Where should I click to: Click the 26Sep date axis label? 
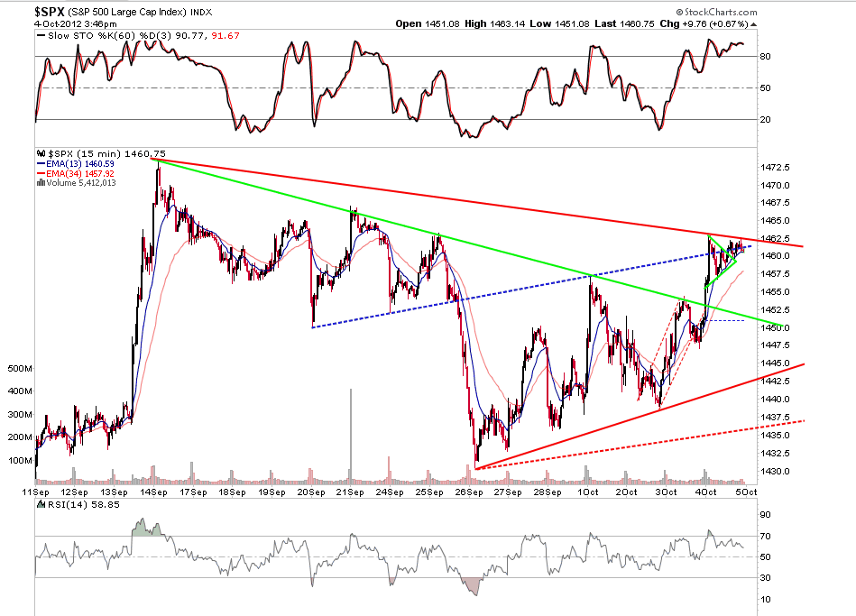[469, 492]
